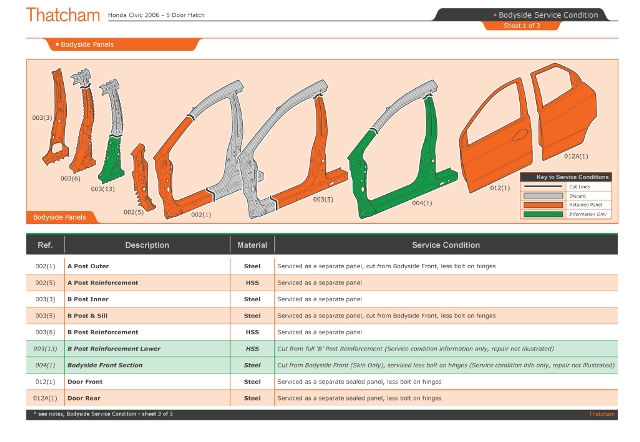Click the '003(5)' diagram label

(x=323, y=200)
